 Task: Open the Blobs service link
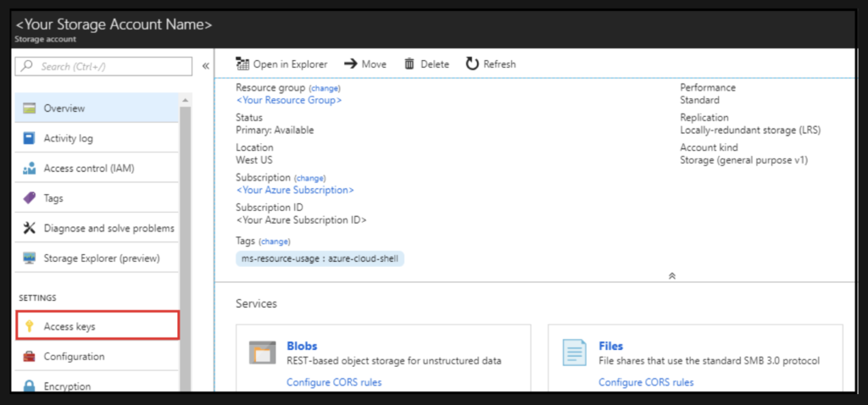302,347
